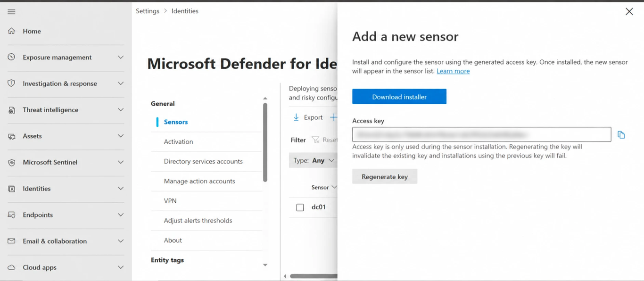Expand the Endpoints chevron
Image resolution: width=644 pixels, height=281 pixels.
tap(121, 215)
